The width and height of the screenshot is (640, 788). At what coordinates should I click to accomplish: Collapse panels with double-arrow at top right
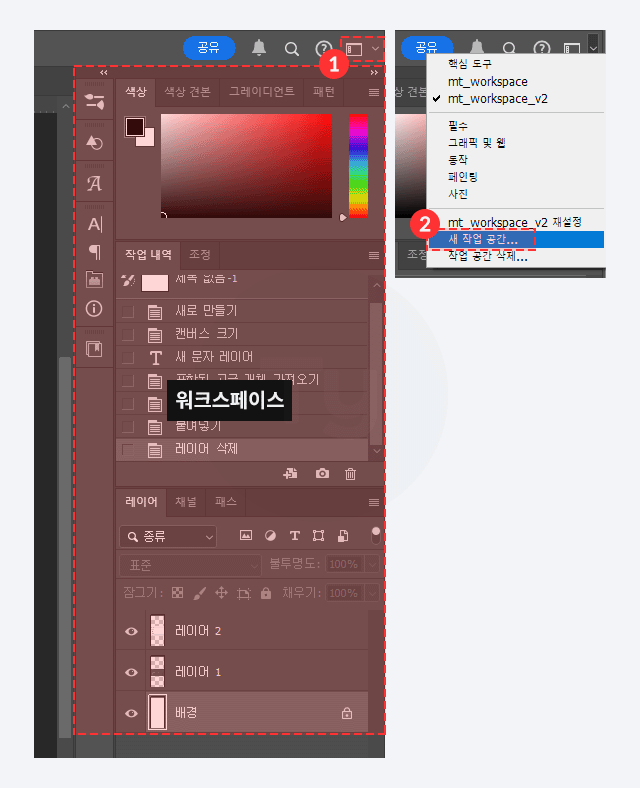coord(374,73)
